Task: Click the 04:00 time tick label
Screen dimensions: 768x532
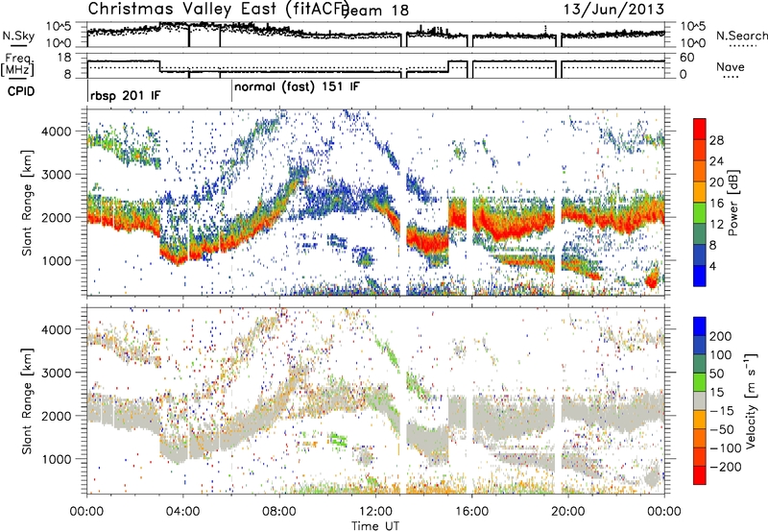Action: pyautogui.click(x=182, y=512)
